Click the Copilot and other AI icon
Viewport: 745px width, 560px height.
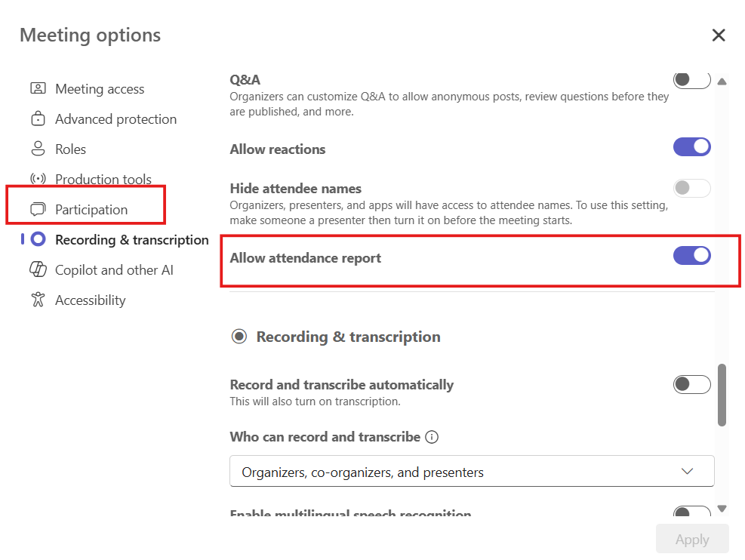tap(38, 269)
